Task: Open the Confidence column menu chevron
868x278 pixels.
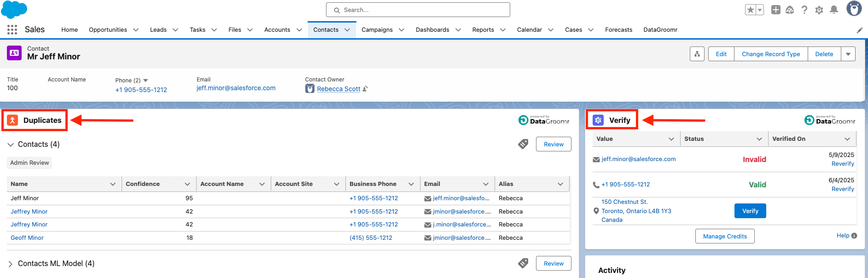Action: pos(187,184)
